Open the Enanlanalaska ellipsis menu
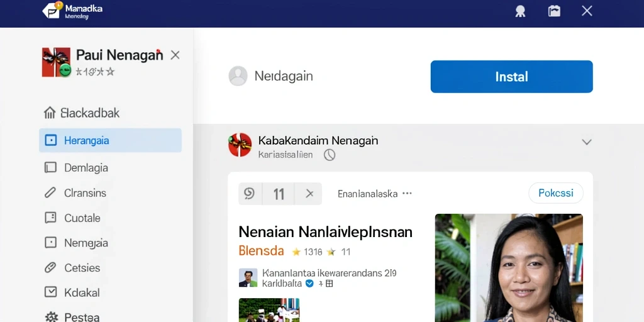The image size is (644, 322). 407,193
